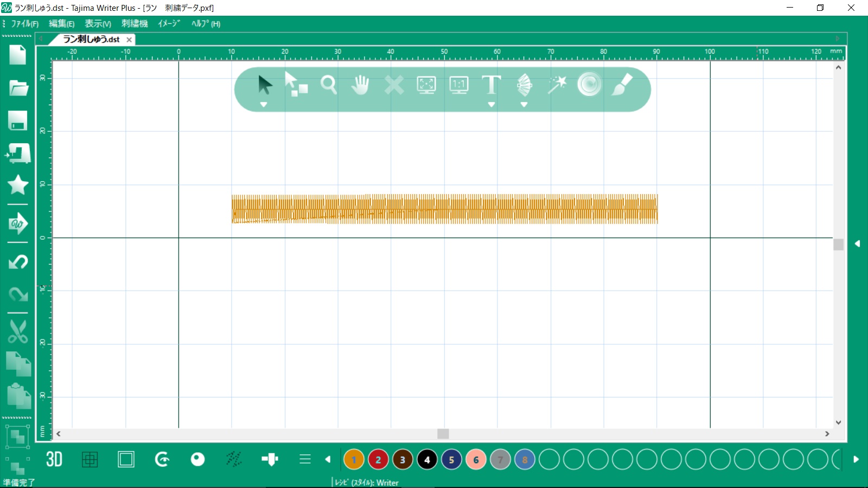The image size is (868, 488).
Task: Select the fan-shaped stitch tool
Action: pyautogui.click(x=524, y=85)
